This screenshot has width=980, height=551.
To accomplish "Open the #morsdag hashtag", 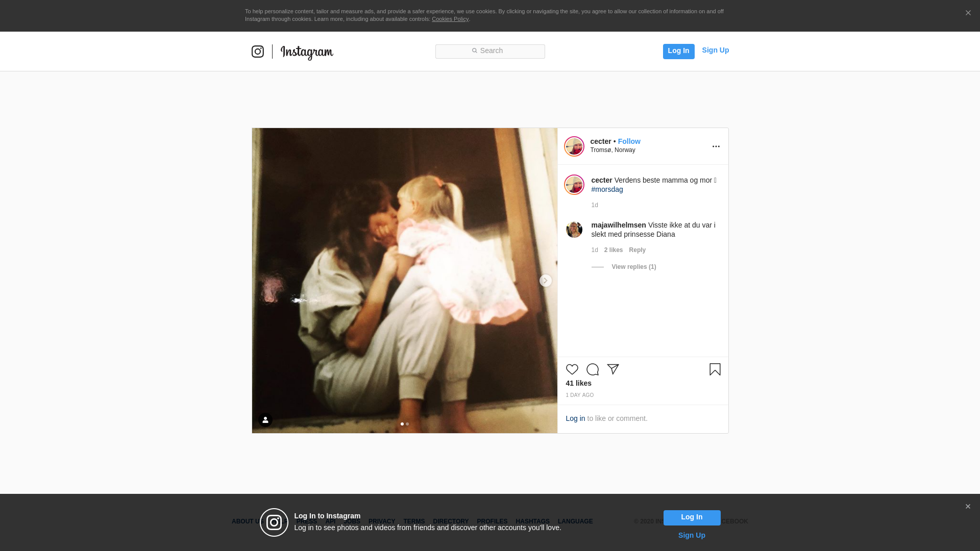I will 607,189.
